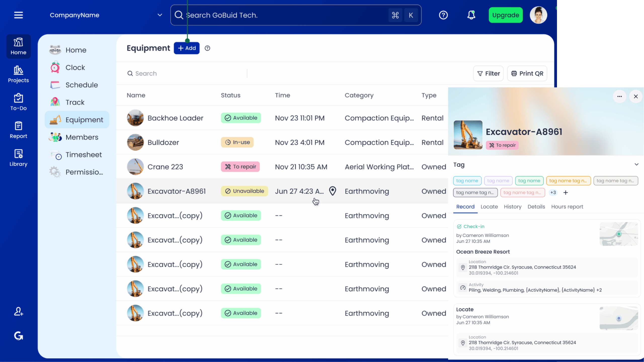644x362 pixels.
Task: Open the To-Do icon in left rail
Action: click(x=18, y=102)
